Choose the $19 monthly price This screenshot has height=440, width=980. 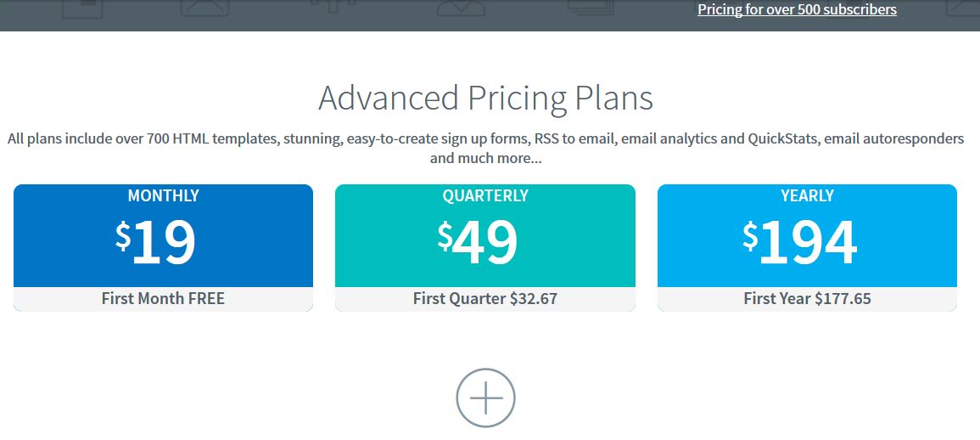155,243
